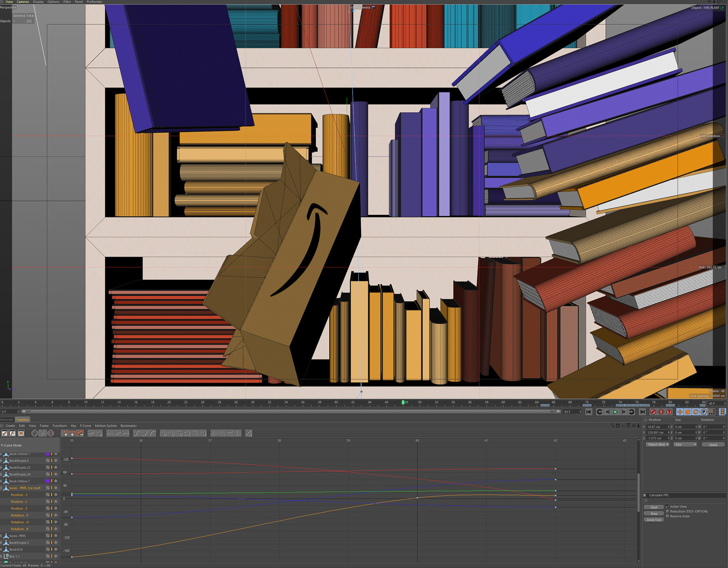Click the timeline search magnifier icon
The height and width of the screenshot is (568, 728).
tap(612, 426)
